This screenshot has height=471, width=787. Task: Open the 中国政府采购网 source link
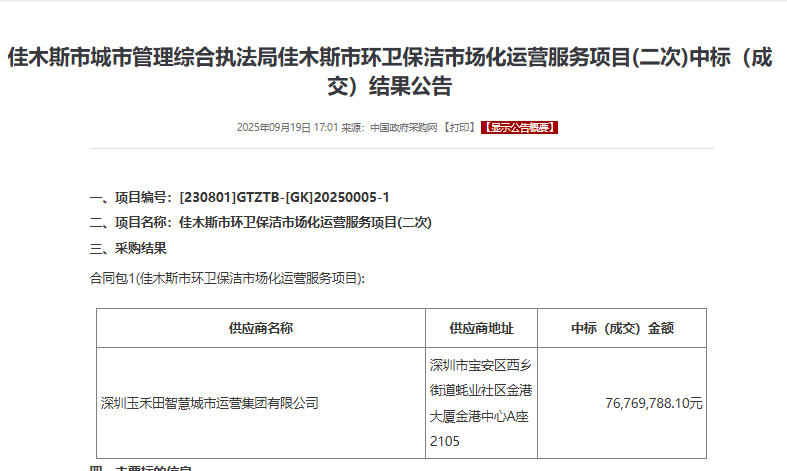pos(404,128)
